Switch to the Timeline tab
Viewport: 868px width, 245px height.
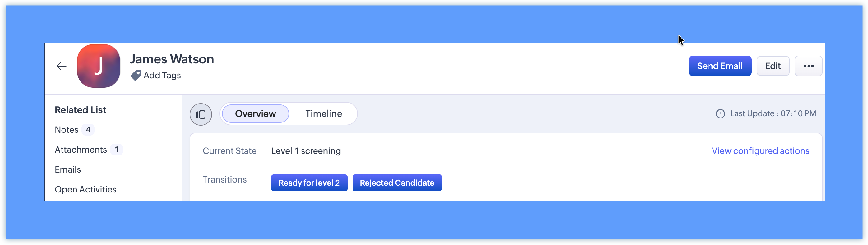pyautogui.click(x=323, y=114)
